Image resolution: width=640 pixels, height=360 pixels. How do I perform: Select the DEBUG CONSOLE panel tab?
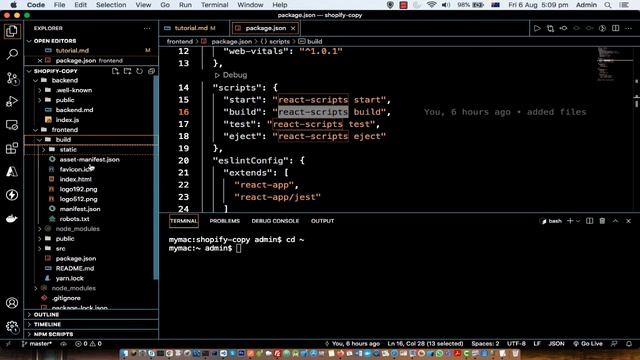[x=275, y=221]
